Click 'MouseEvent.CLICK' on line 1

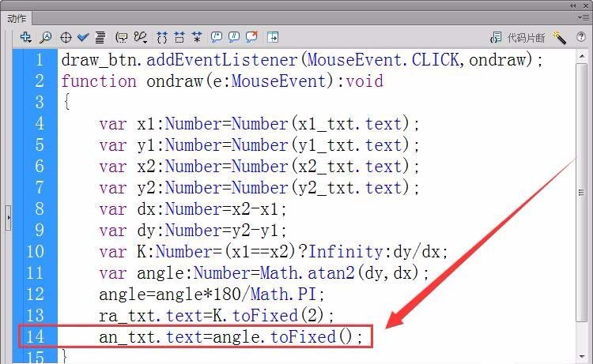[383, 60]
